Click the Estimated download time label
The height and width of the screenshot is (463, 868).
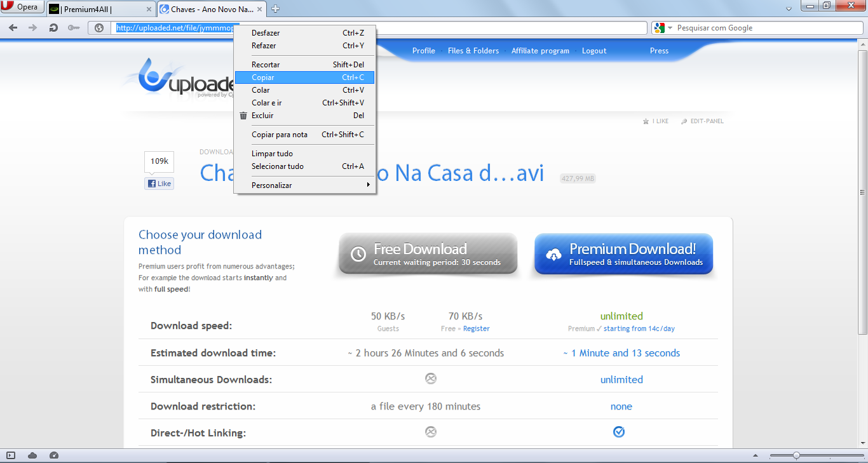(x=214, y=353)
